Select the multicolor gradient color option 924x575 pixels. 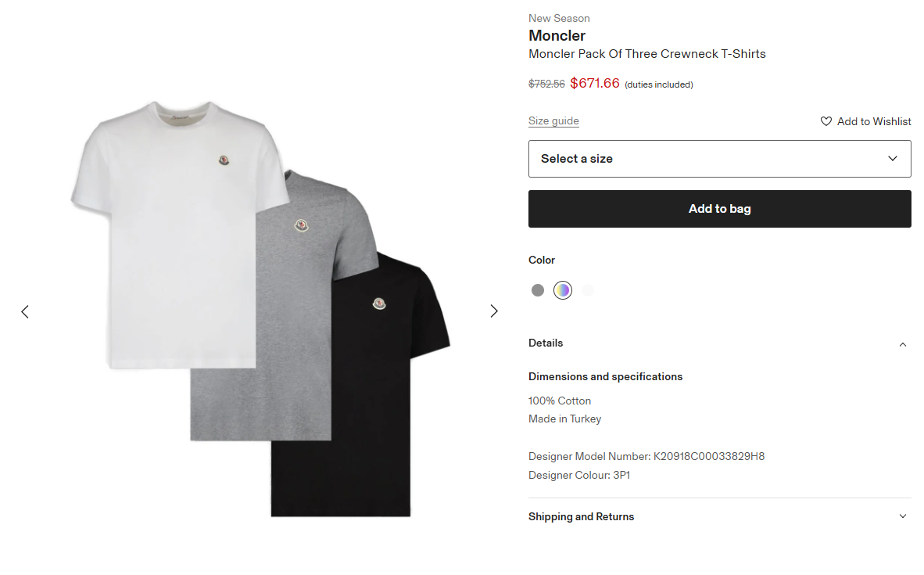pyautogui.click(x=563, y=290)
